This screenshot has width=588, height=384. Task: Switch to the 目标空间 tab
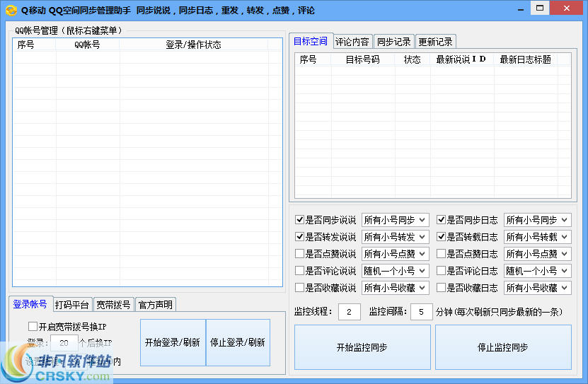click(x=311, y=41)
